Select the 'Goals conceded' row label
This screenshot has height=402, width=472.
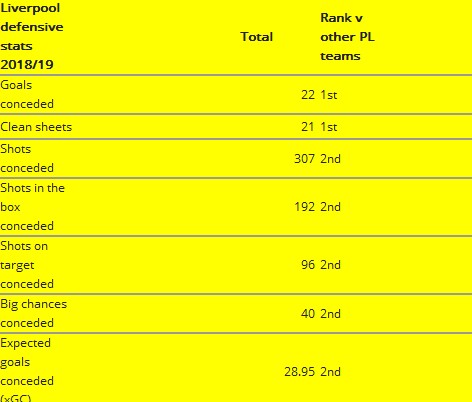(x=27, y=94)
